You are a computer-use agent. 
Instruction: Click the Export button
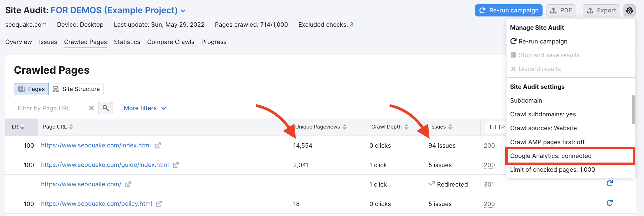click(x=601, y=11)
